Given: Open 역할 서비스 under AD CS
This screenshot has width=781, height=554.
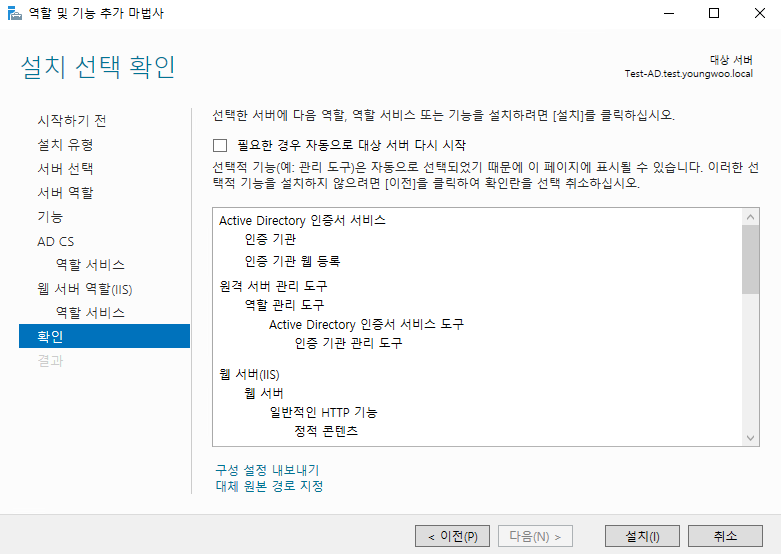Looking at the screenshot, I should point(90,265).
